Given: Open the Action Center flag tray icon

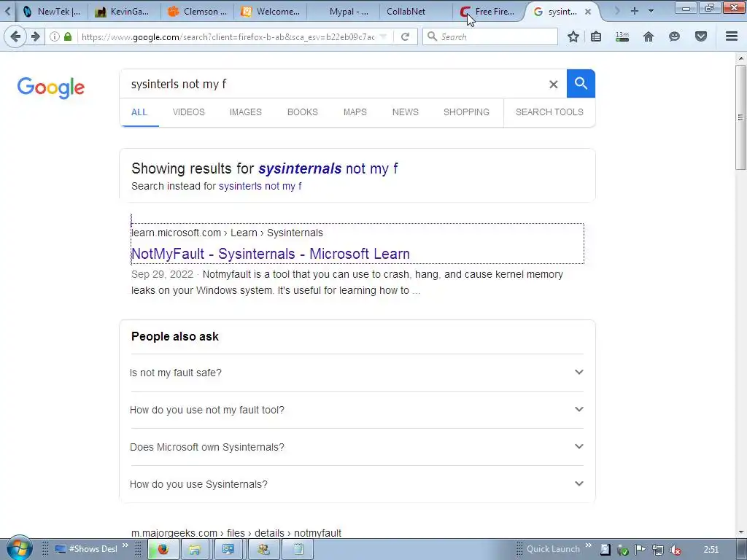Looking at the screenshot, I should tap(640, 550).
